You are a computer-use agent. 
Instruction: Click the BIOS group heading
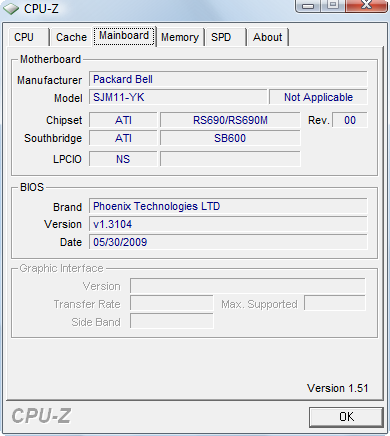(x=32, y=187)
